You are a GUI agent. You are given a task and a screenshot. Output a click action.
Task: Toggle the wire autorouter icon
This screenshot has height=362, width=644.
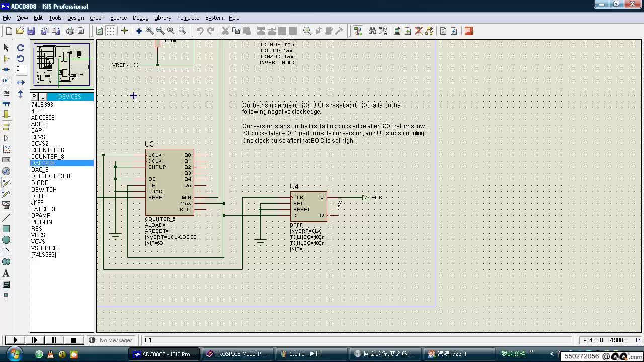pos(358,31)
